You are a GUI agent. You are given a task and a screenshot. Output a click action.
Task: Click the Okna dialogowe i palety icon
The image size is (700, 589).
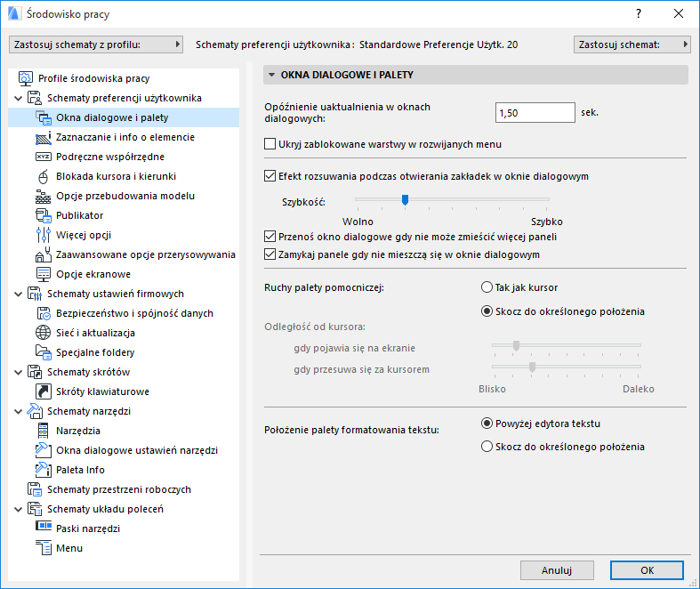pos(44,117)
